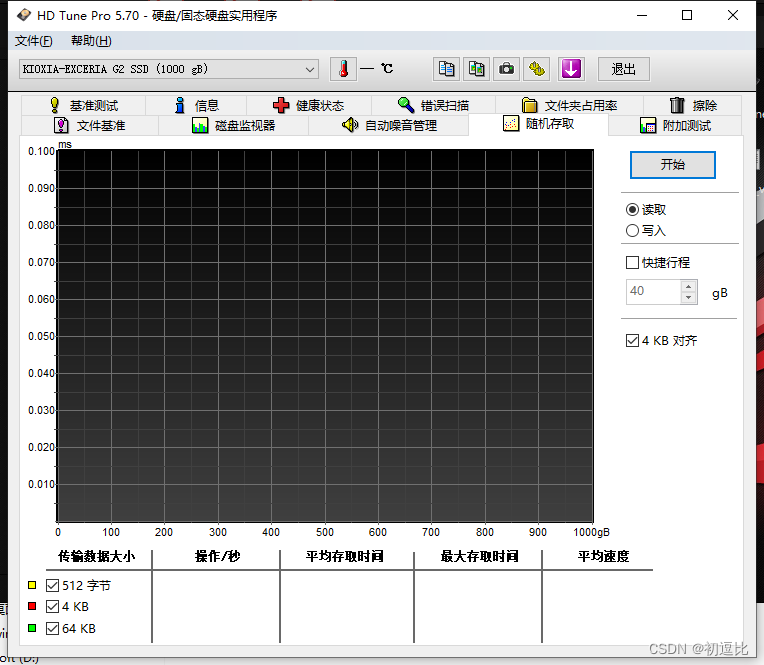Open the 信息 info tab

(x=196, y=105)
